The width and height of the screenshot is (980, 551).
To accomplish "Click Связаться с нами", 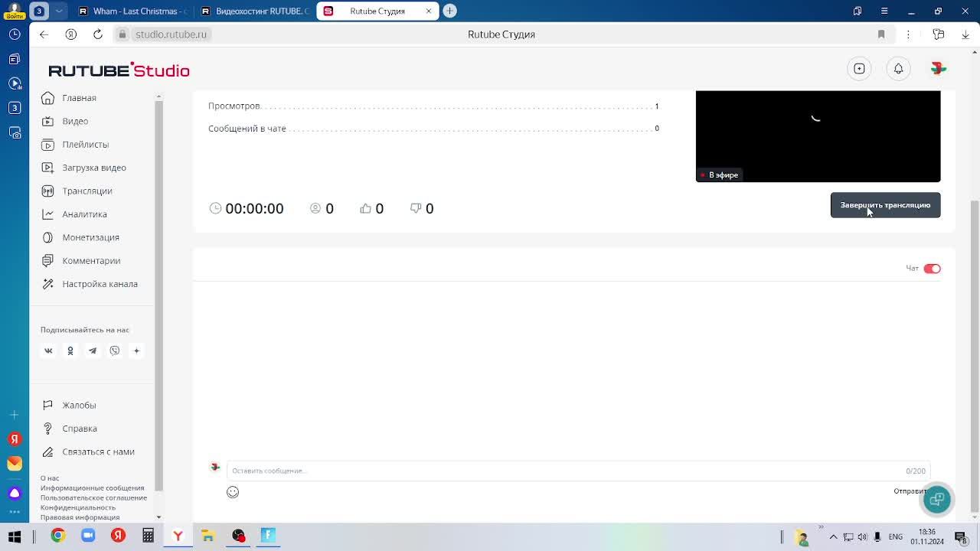I will pos(98,452).
